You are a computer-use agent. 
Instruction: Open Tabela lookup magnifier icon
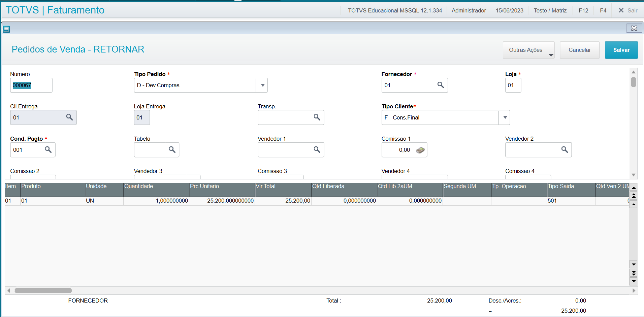tap(172, 149)
